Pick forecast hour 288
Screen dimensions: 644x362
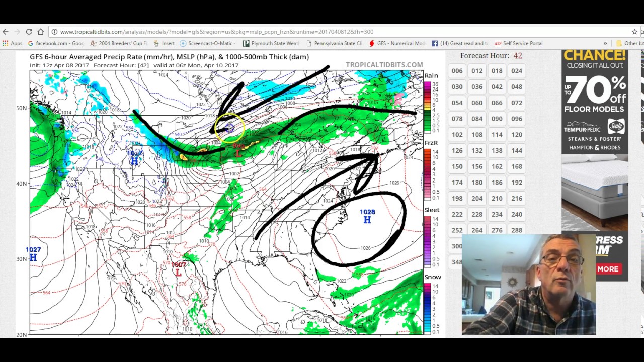(517, 230)
